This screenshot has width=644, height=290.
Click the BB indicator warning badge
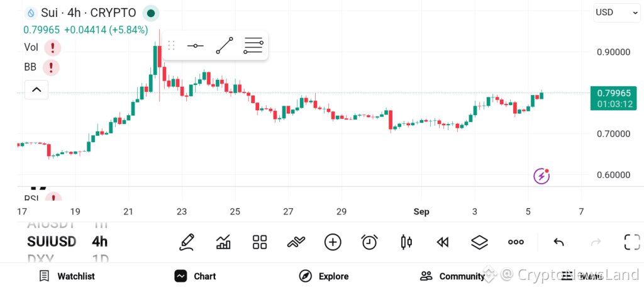(x=51, y=67)
